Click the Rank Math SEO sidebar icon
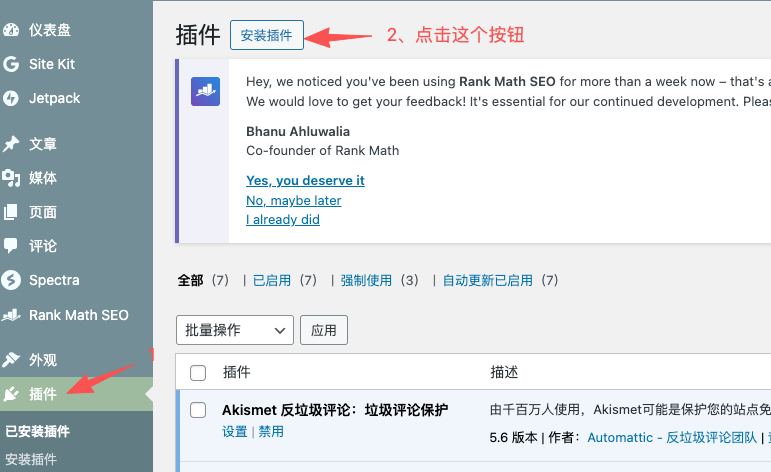The width and height of the screenshot is (771, 472). pos(11,315)
